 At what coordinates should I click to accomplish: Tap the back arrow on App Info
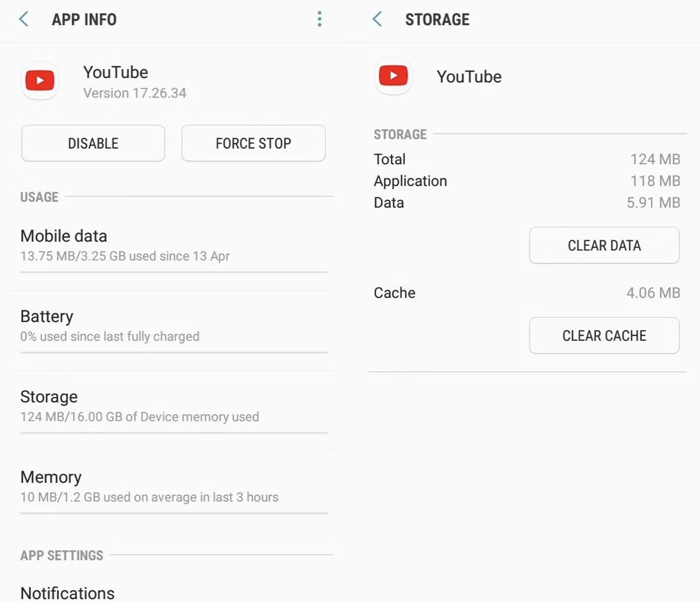pyautogui.click(x=23, y=18)
